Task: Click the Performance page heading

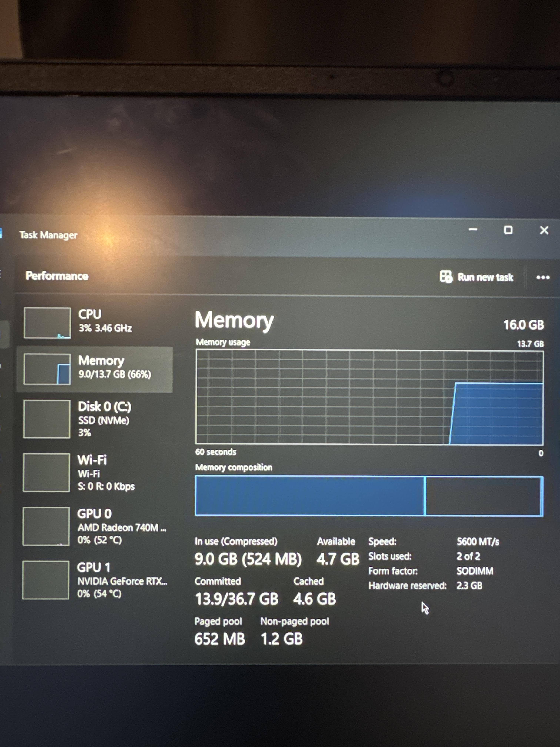Action: tap(57, 276)
